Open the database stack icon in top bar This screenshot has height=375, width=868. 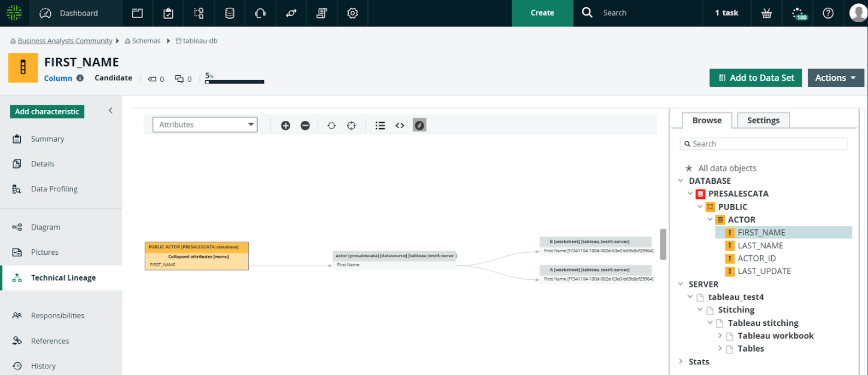[229, 13]
